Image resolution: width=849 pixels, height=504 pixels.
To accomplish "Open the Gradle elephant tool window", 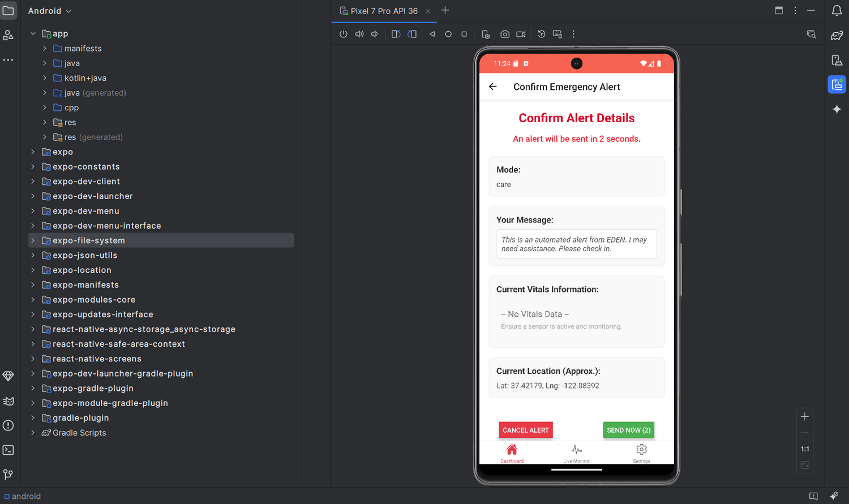I will click(837, 36).
